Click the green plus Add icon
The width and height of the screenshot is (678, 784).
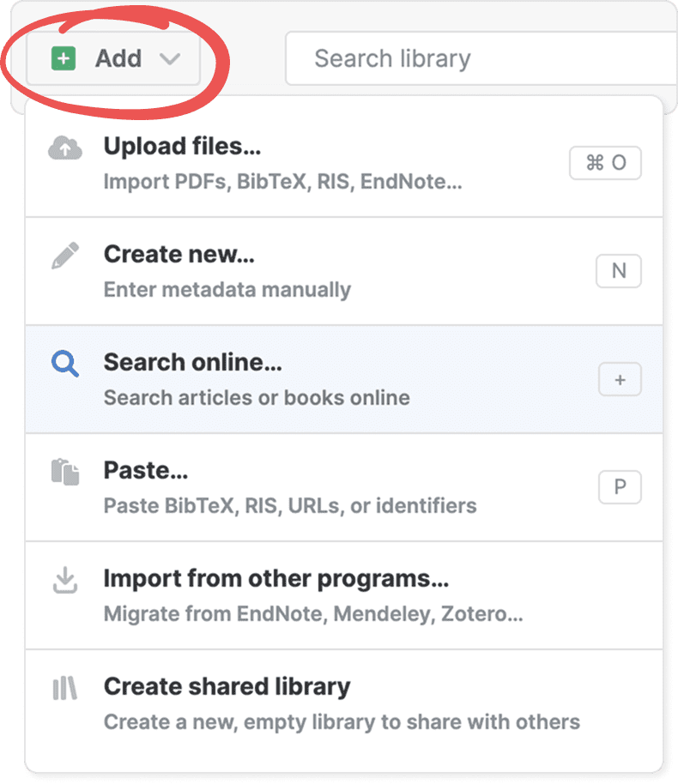pyautogui.click(x=64, y=58)
